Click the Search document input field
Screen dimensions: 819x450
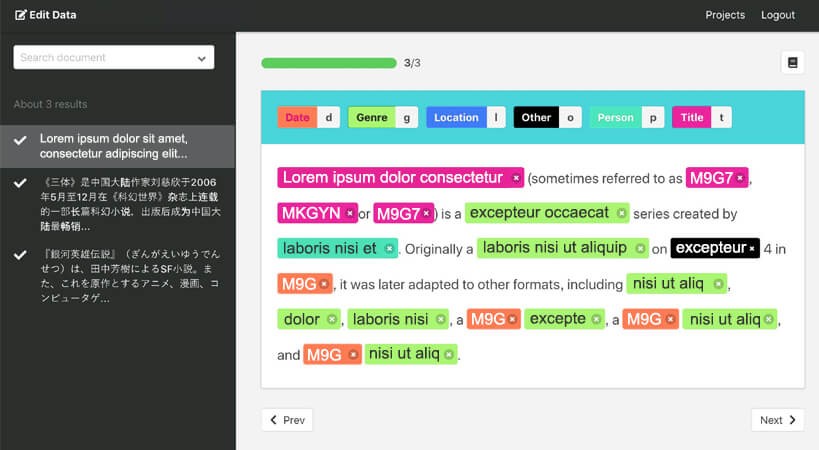click(100, 58)
